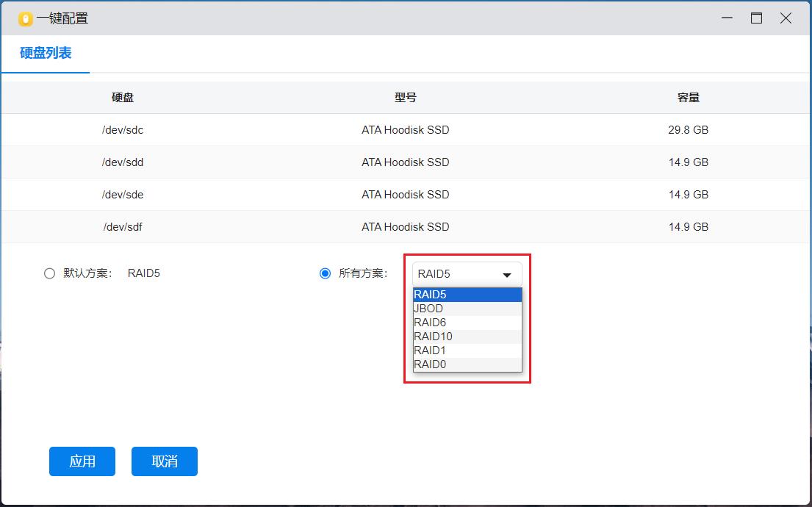The width and height of the screenshot is (812, 507).
Task: Close the 一键配置 dialog window
Action: coord(786,18)
